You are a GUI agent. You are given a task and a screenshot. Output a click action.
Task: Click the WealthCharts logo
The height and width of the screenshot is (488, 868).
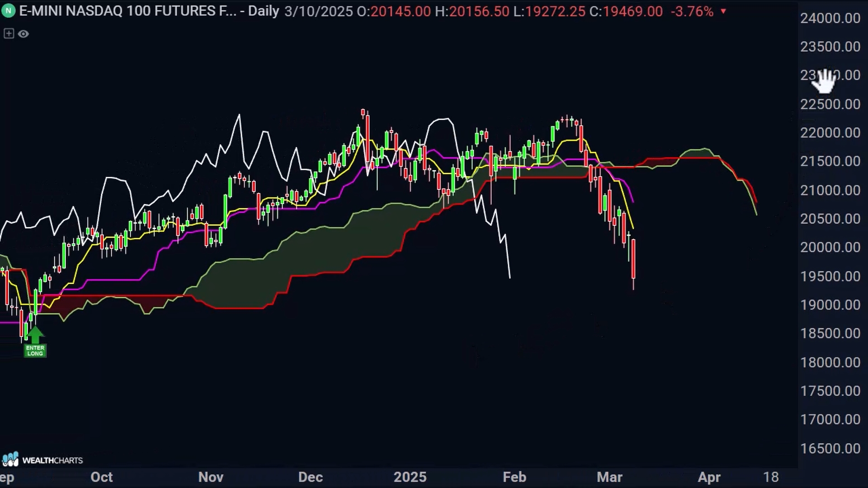(x=42, y=460)
